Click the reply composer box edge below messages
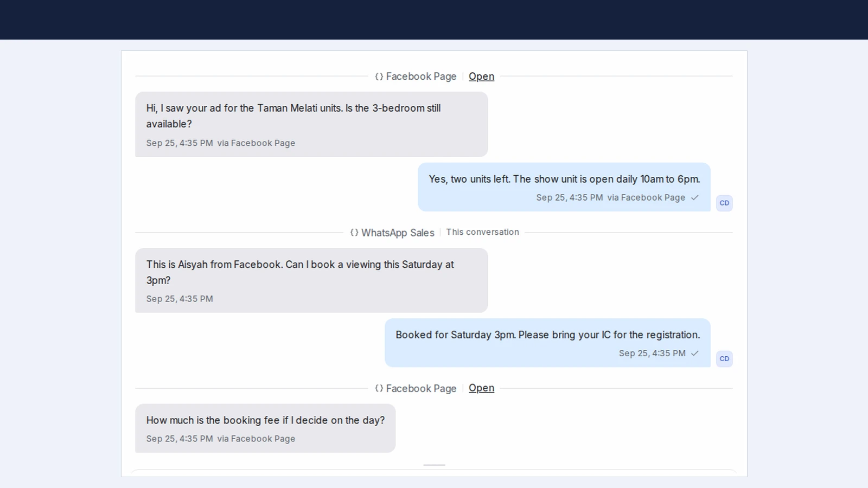The image size is (868, 488). tap(434, 473)
